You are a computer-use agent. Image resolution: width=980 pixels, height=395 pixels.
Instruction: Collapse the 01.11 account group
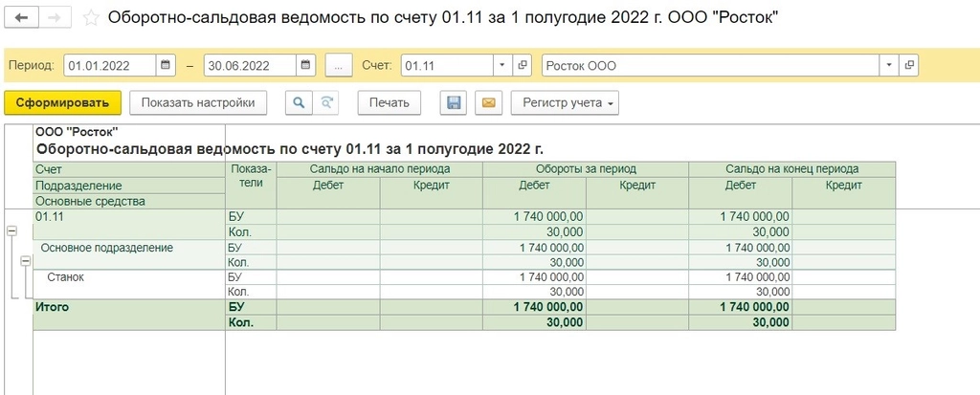(x=11, y=230)
